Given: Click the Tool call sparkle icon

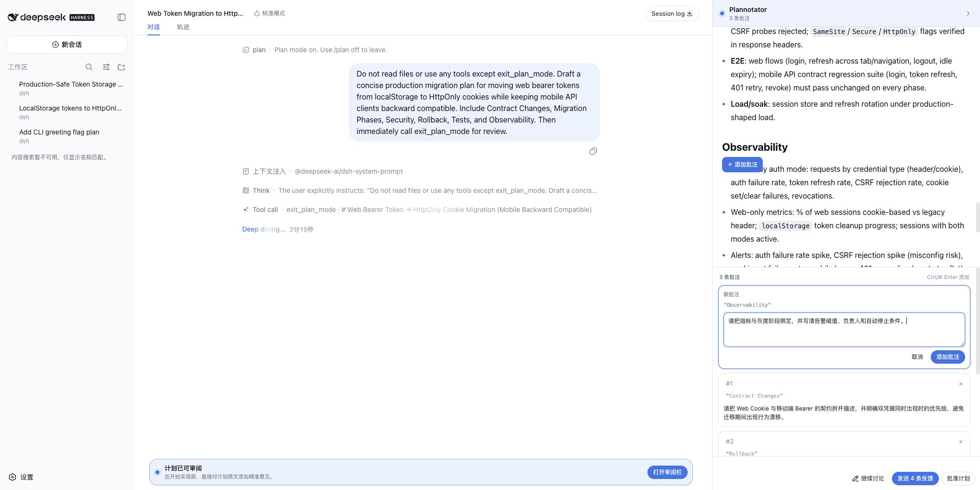Looking at the screenshot, I should [246, 210].
